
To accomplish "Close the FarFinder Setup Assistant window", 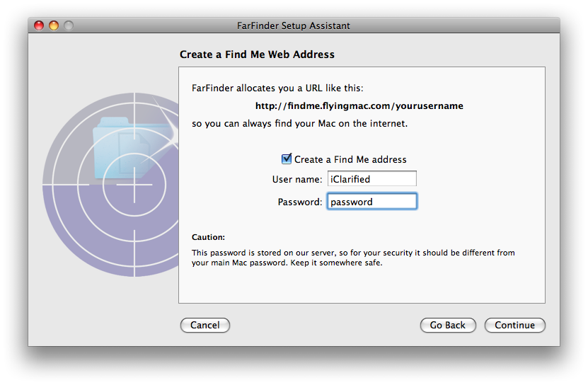I will tap(39, 25).
